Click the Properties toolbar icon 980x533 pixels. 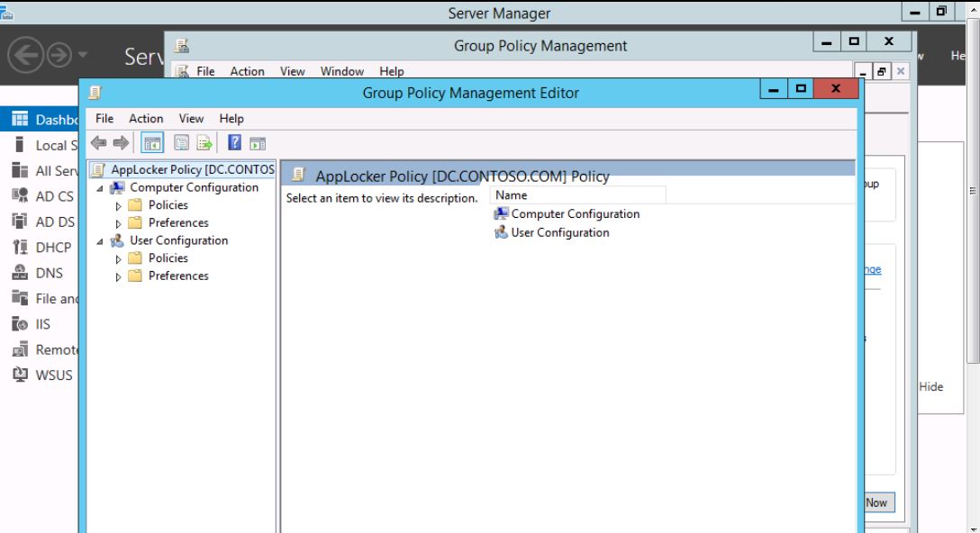181,143
